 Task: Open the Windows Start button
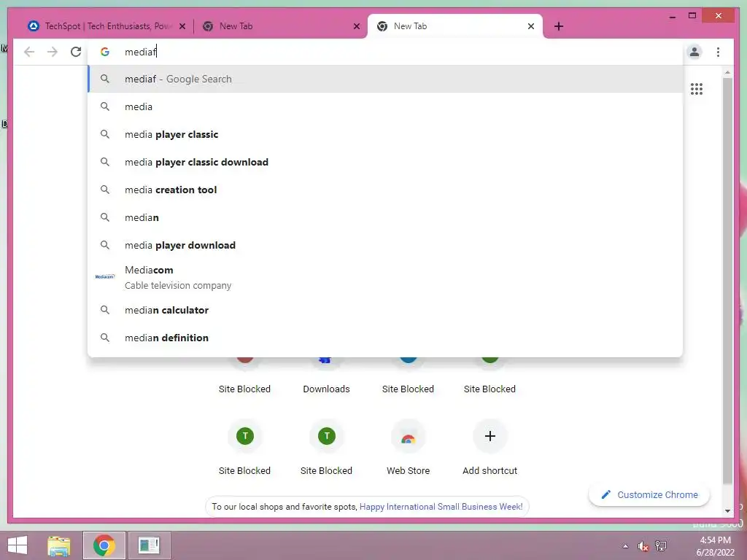[x=18, y=545]
